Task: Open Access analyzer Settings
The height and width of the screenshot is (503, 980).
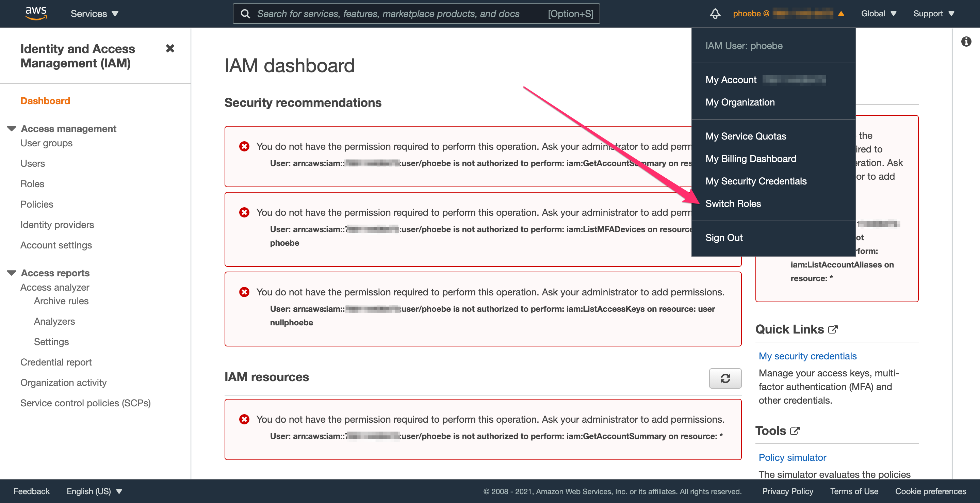Action: (51, 342)
